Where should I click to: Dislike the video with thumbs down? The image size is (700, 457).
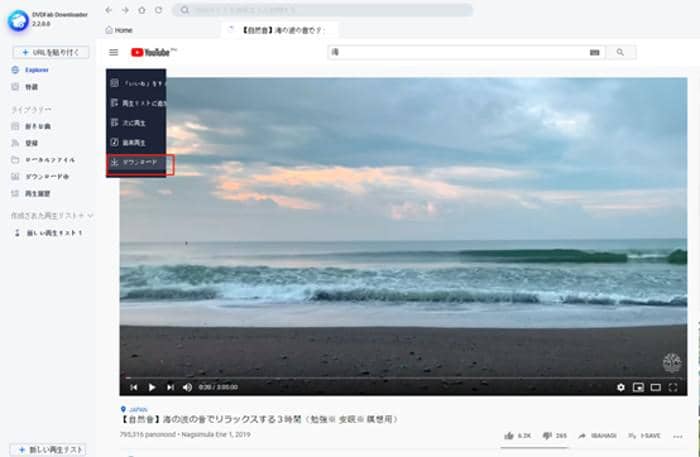coord(554,436)
